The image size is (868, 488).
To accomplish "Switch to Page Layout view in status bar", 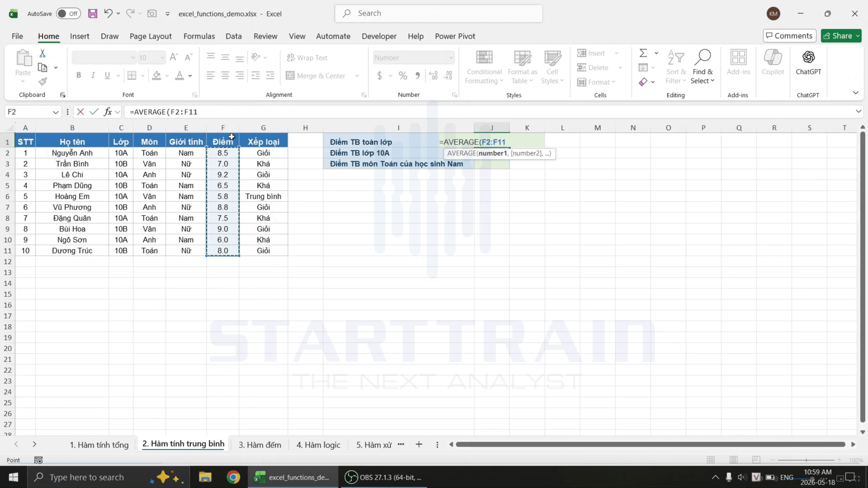I will (734, 460).
